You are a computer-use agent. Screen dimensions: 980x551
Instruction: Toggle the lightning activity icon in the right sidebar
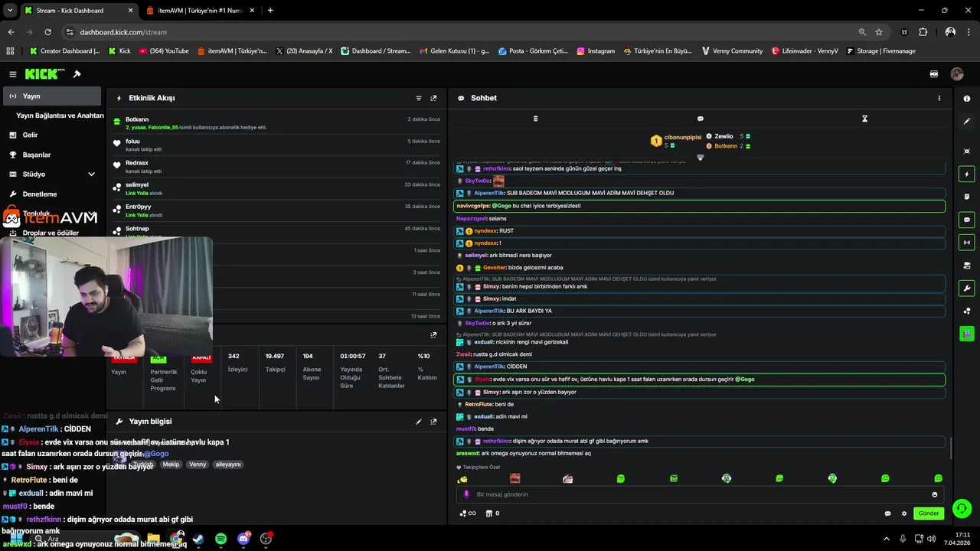(x=967, y=174)
